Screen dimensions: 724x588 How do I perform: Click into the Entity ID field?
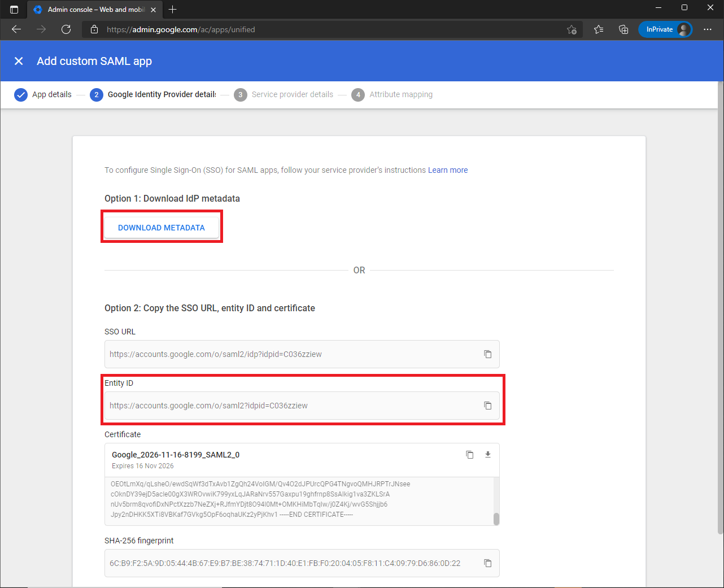point(302,406)
